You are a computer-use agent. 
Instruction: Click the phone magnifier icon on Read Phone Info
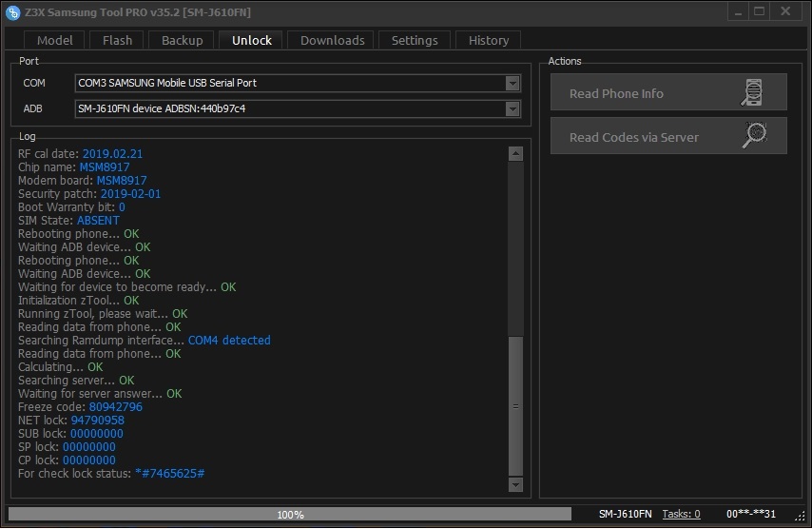click(752, 92)
